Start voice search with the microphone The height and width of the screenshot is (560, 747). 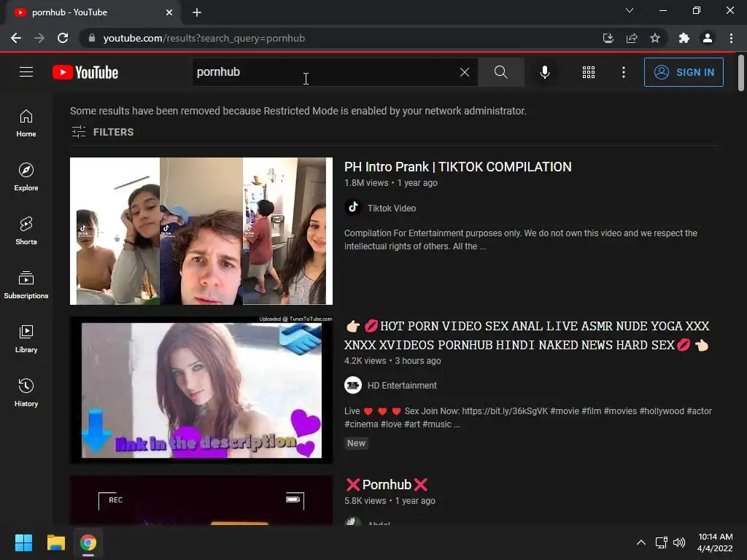[x=544, y=72]
